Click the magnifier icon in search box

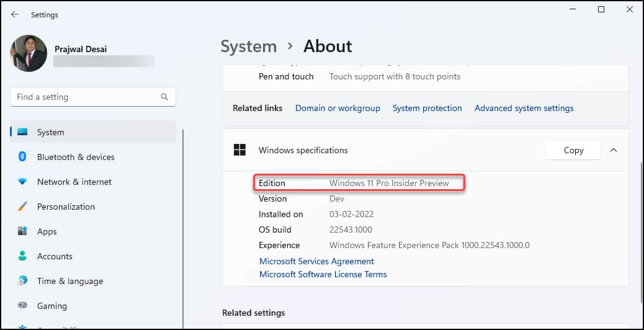pyautogui.click(x=164, y=97)
